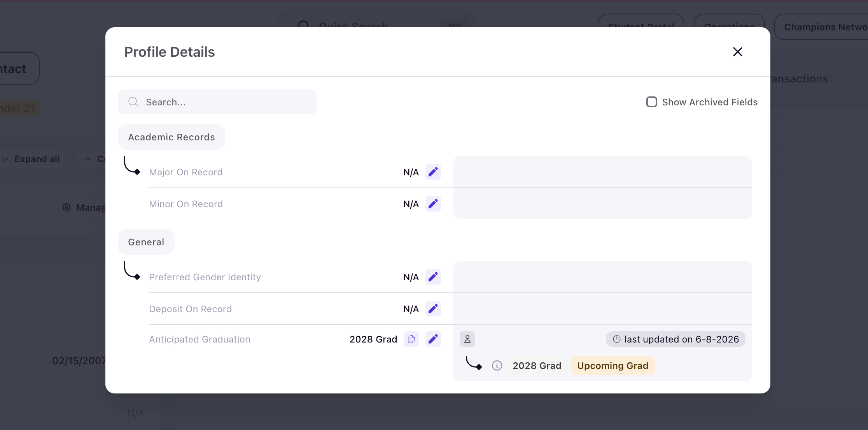868x430 pixels.
Task: Open Champions Network button in background header
Action: 821,27
